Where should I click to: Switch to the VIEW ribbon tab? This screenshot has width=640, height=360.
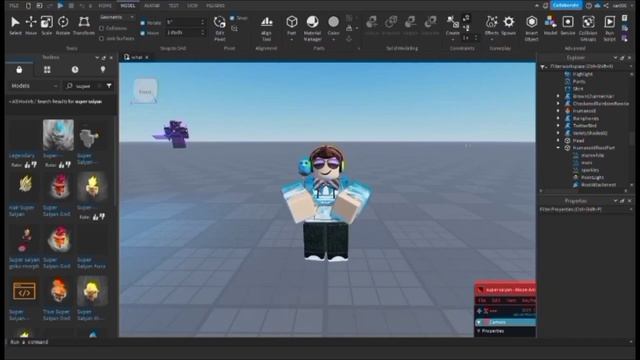192,6
